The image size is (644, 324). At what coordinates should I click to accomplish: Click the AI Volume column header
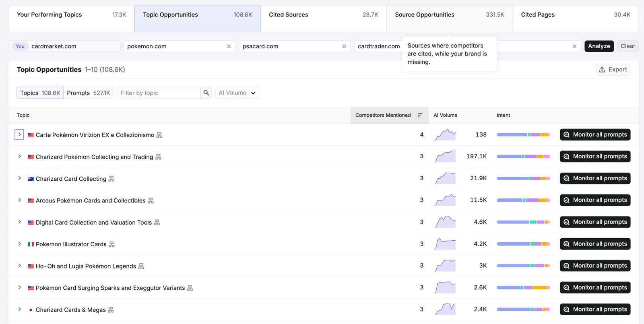point(445,115)
